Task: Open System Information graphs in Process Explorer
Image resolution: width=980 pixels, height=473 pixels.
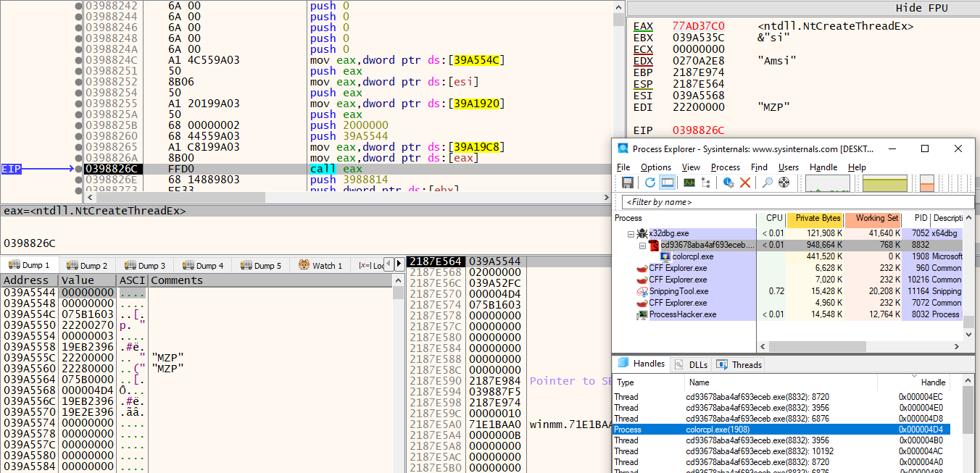Action: pyautogui.click(x=689, y=182)
